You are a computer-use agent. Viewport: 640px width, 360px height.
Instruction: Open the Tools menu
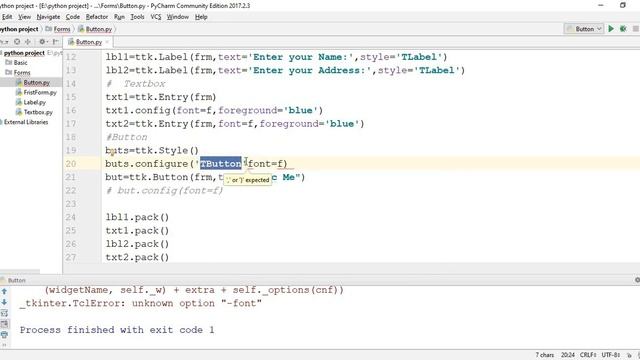137,17
